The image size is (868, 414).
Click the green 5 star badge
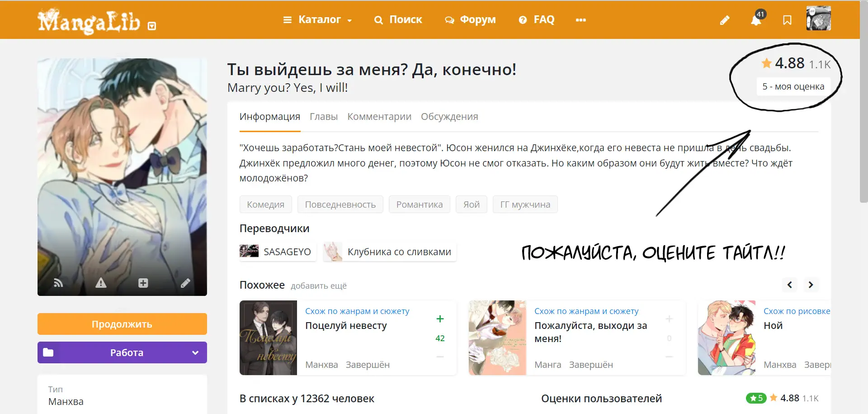(x=756, y=398)
